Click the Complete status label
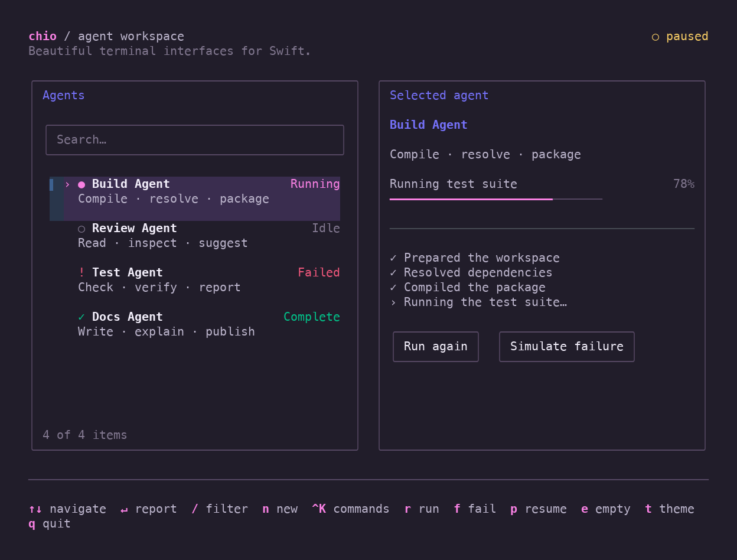 (x=312, y=317)
